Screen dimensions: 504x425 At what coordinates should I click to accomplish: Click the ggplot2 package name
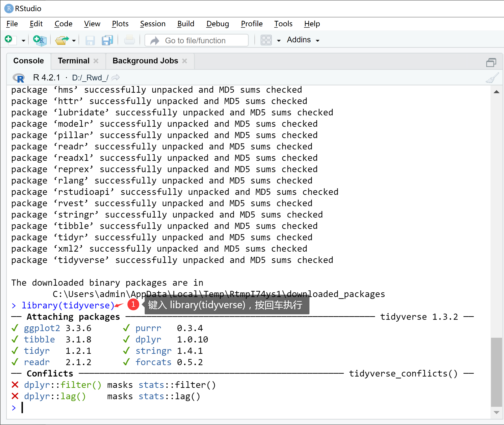click(42, 328)
